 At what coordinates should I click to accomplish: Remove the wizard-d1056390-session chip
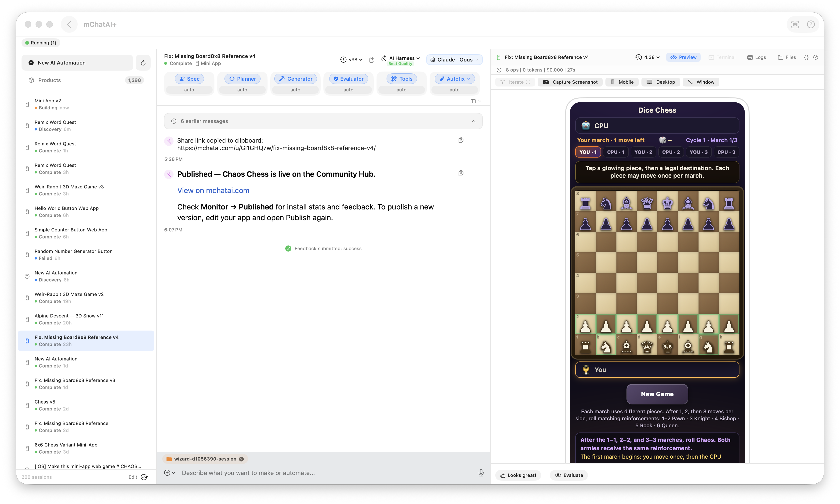[x=242, y=459]
